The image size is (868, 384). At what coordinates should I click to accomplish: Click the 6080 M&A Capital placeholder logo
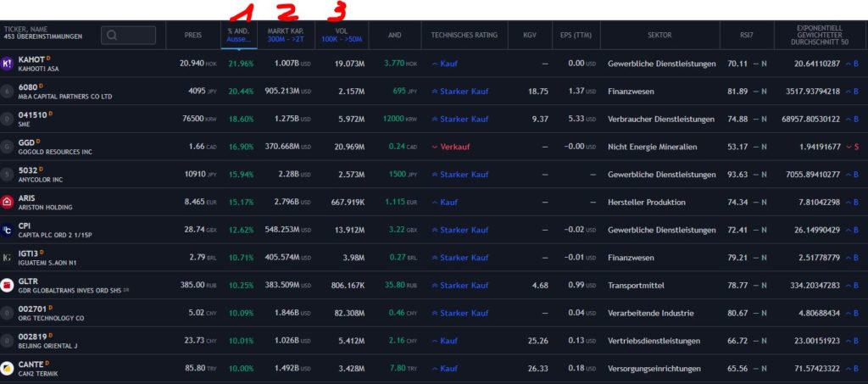[7, 92]
